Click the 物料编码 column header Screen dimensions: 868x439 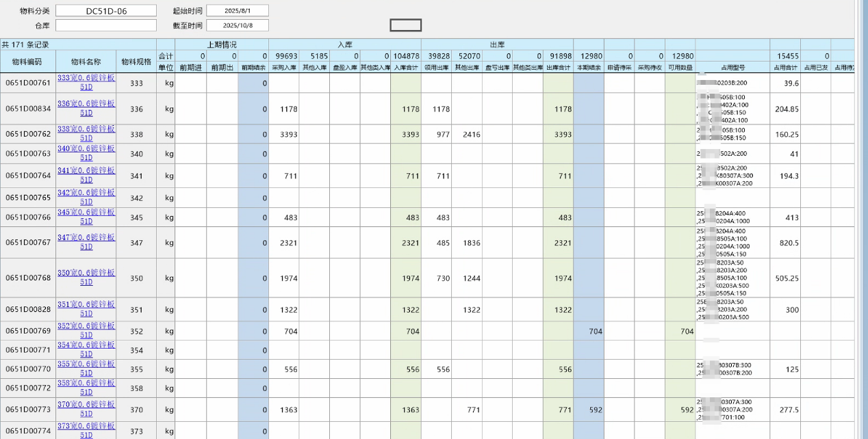(27, 62)
